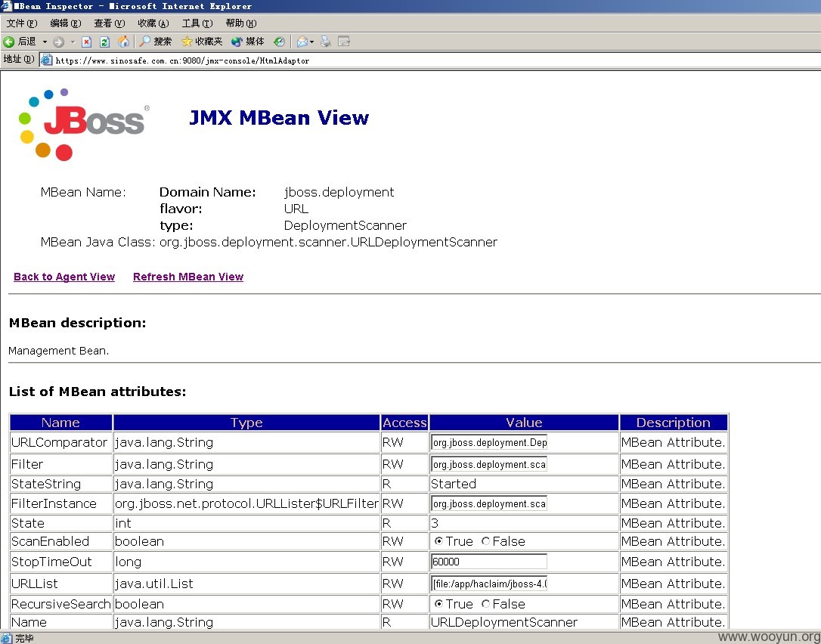This screenshot has height=644, width=821.
Task: Click the FilterInstance value input field
Action: point(489,503)
